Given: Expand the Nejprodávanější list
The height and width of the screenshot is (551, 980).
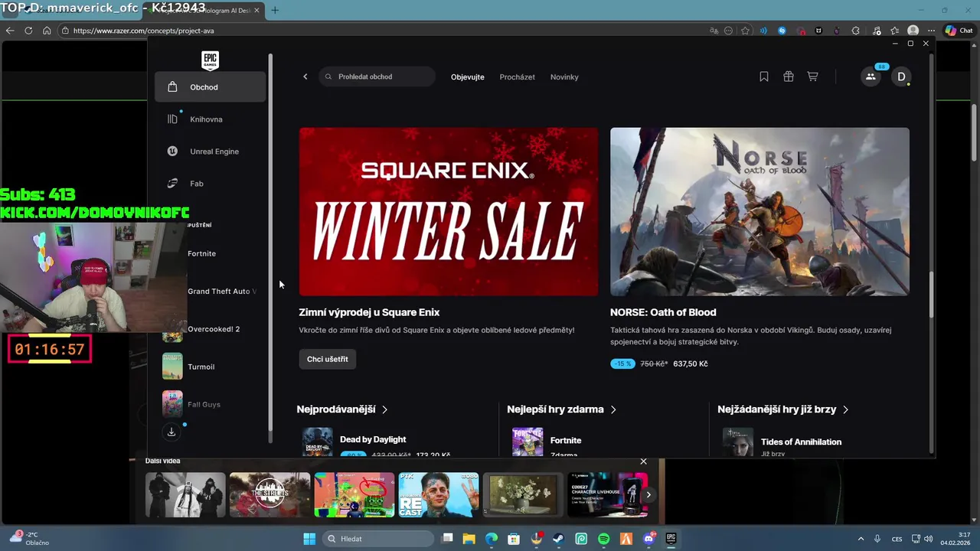Looking at the screenshot, I should tap(342, 409).
